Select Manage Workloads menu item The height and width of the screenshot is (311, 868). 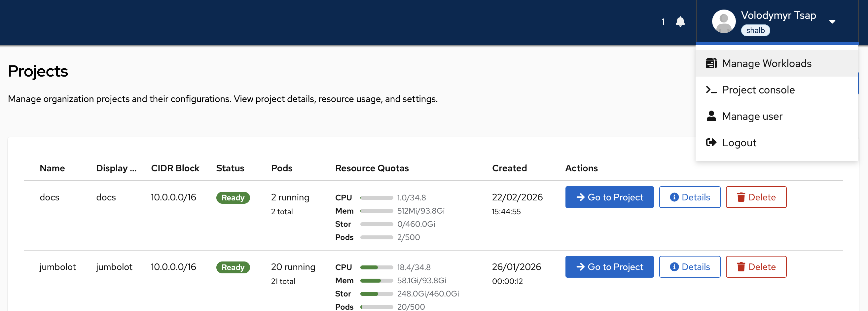pos(767,63)
